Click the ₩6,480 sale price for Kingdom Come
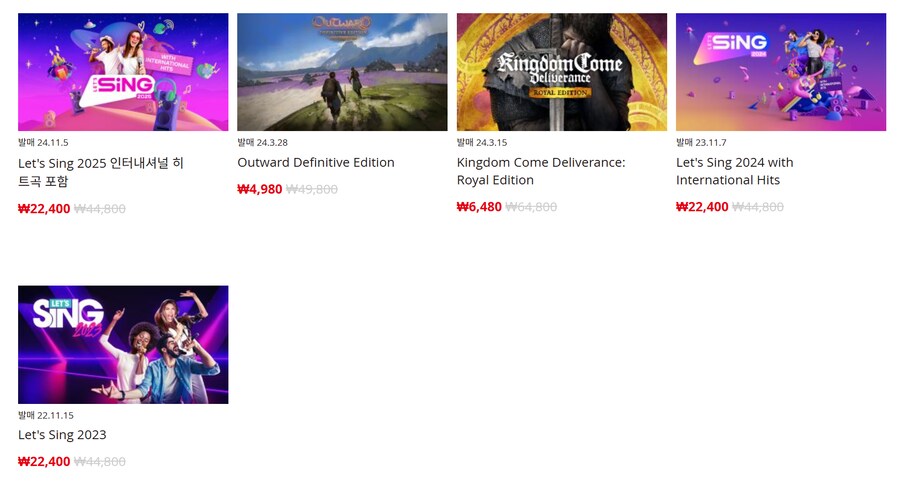900x490 pixels. 479,207
